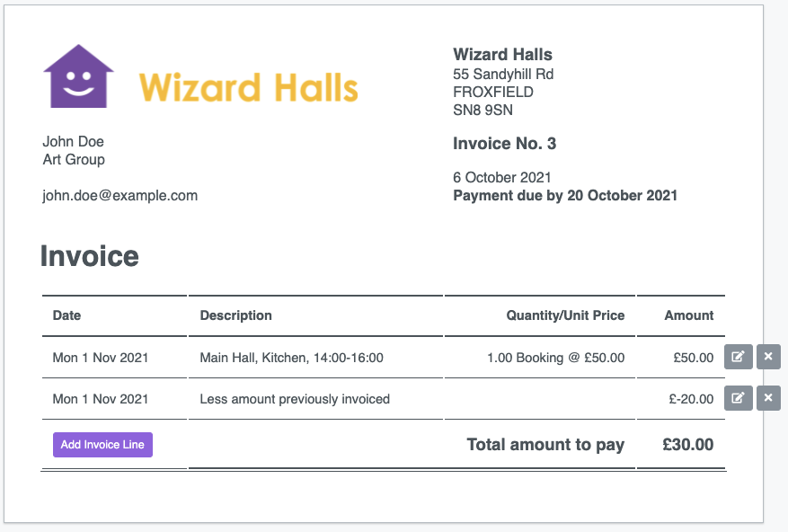Click the purple house smiley logo
The image size is (788, 532).
(x=78, y=76)
